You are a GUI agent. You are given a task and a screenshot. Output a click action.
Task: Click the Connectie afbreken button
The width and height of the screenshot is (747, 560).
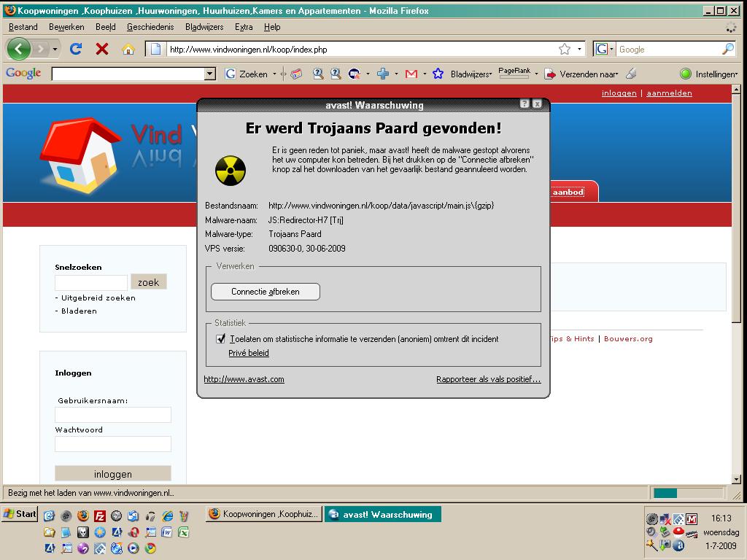click(x=266, y=292)
